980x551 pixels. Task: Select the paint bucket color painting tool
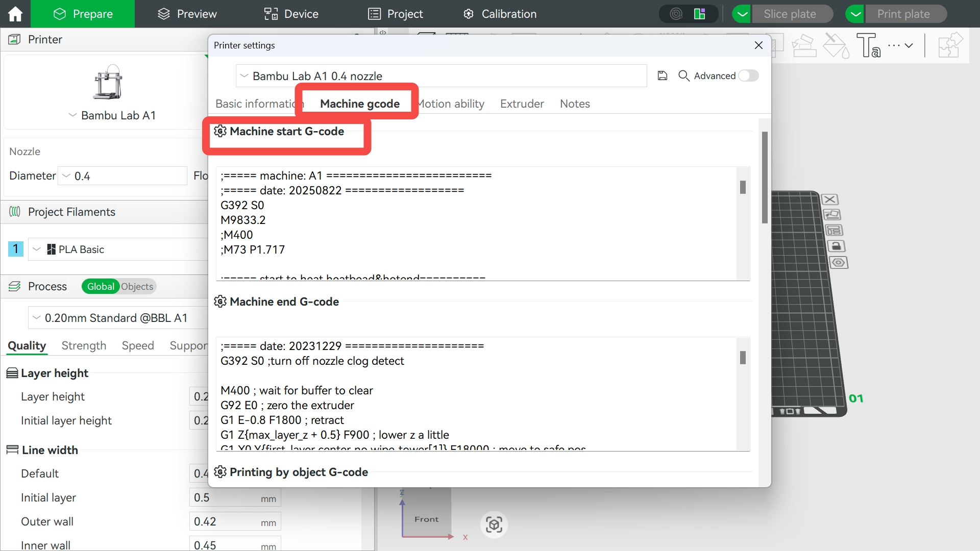[x=836, y=45]
